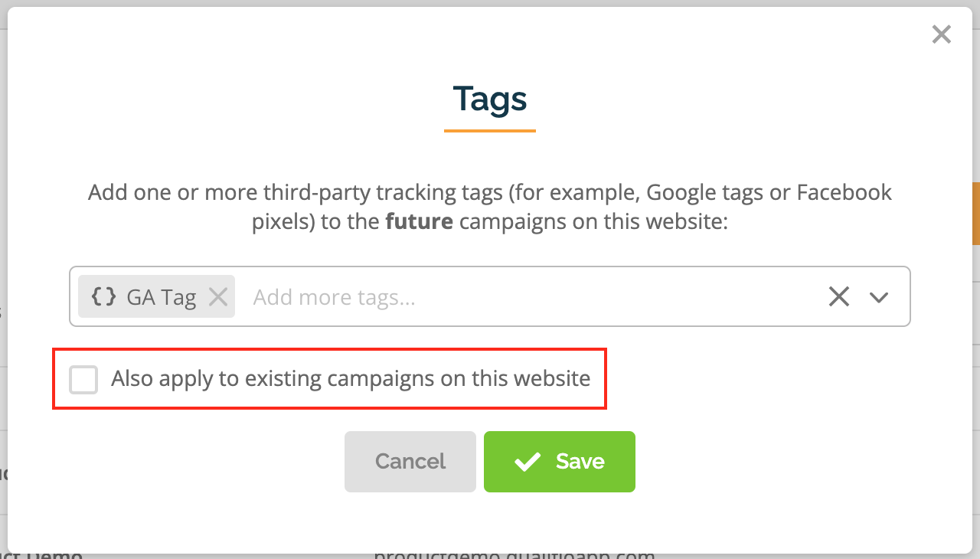980x559 pixels.
Task: Remove the GA Tag chip using its X
Action: [218, 297]
